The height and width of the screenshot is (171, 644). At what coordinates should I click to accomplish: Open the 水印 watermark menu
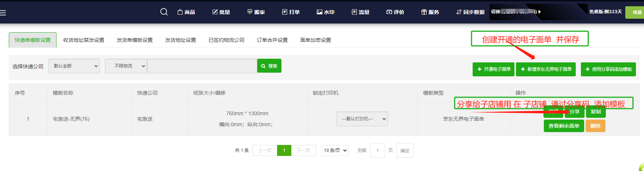coord(325,12)
